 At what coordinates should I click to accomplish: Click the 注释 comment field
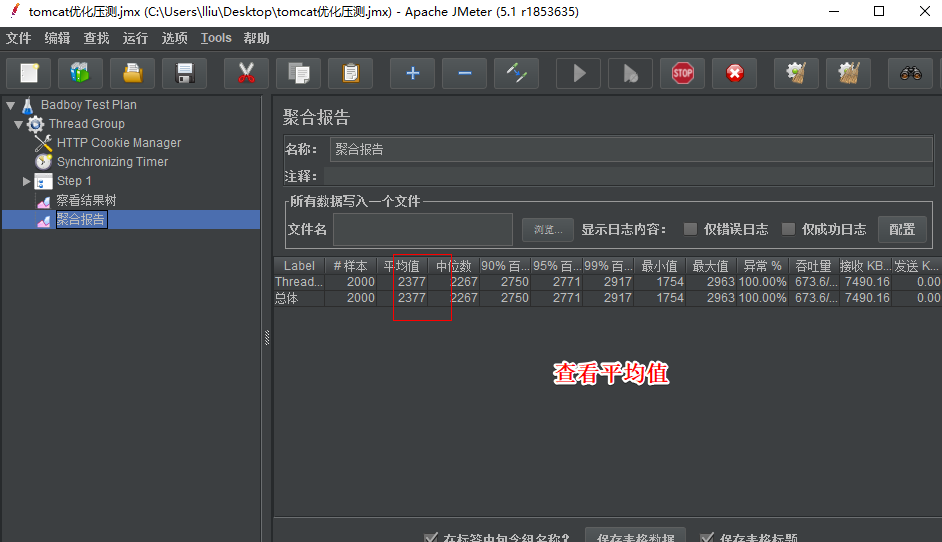(628, 176)
